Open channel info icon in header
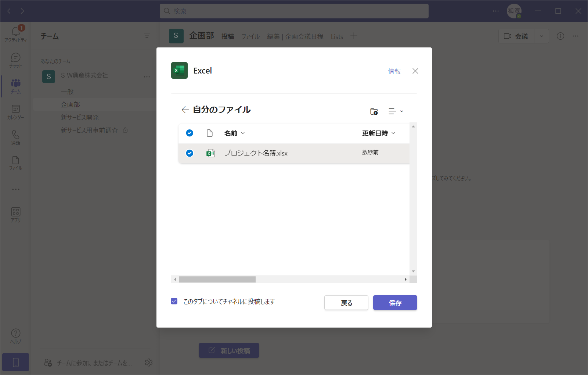This screenshot has width=588, height=375. (x=560, y=36)
